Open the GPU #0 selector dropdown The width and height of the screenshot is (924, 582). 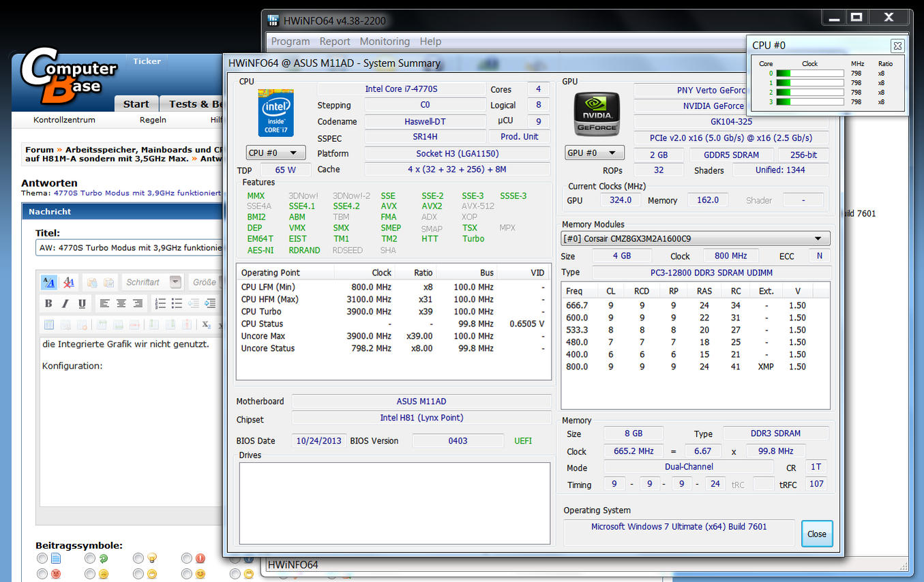click(x=594, y=153)
